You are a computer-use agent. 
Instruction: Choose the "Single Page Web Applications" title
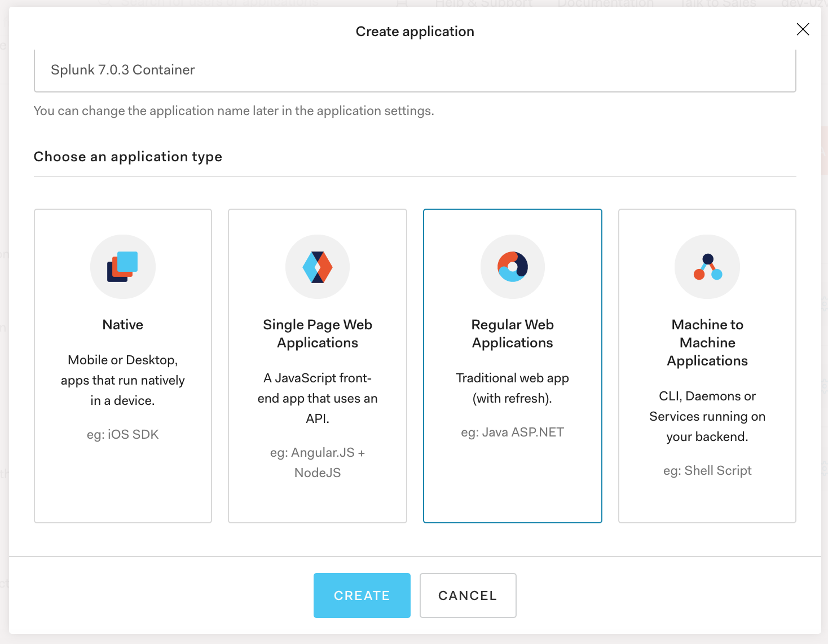318,334
